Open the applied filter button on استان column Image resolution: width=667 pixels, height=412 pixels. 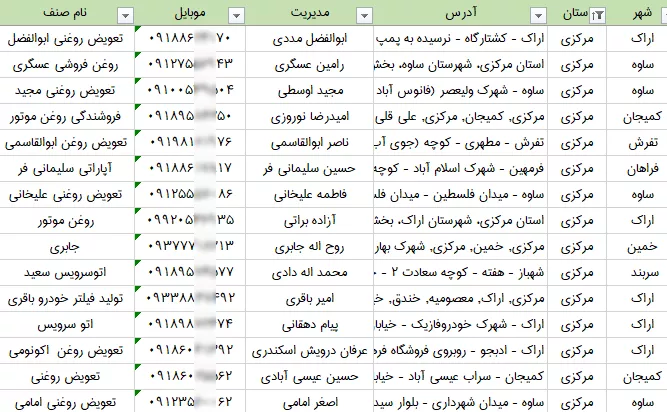point(598,16)
